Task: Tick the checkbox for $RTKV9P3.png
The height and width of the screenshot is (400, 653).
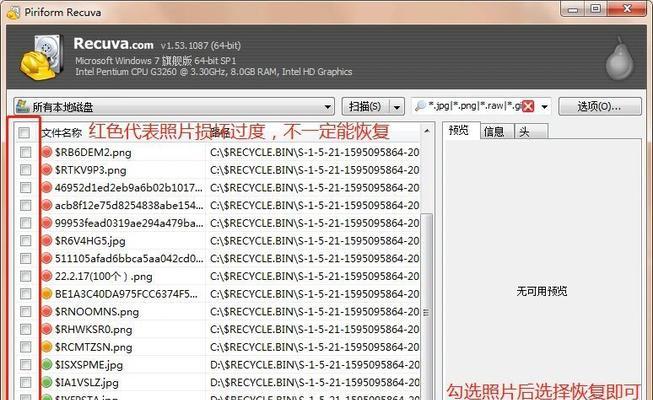Action: tap(25, 170)
